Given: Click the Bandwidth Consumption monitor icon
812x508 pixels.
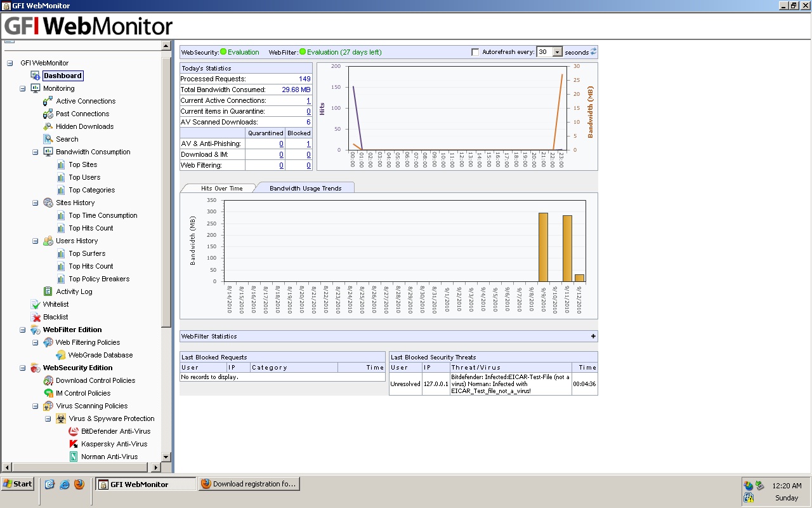Looking at the screenshot, I should point(48,152).
